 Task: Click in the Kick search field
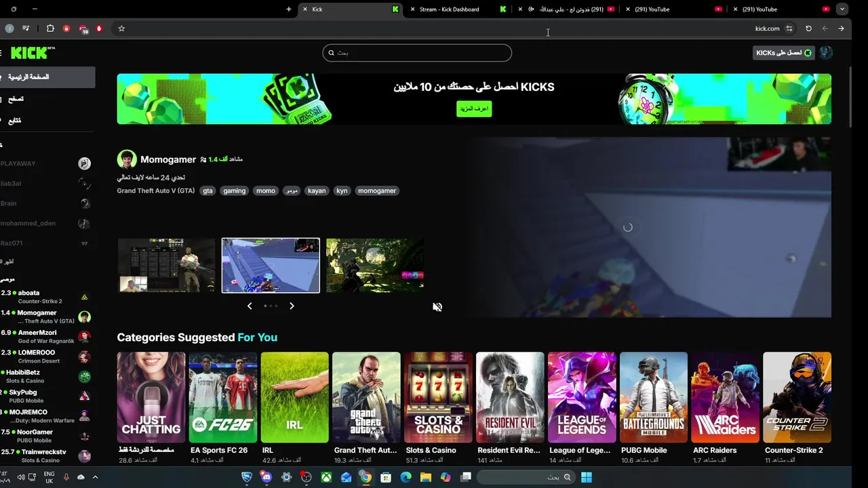tap(417, 53)
